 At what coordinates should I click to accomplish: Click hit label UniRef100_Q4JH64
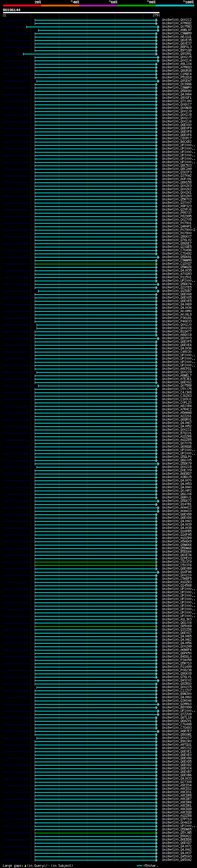pos(176,94)
